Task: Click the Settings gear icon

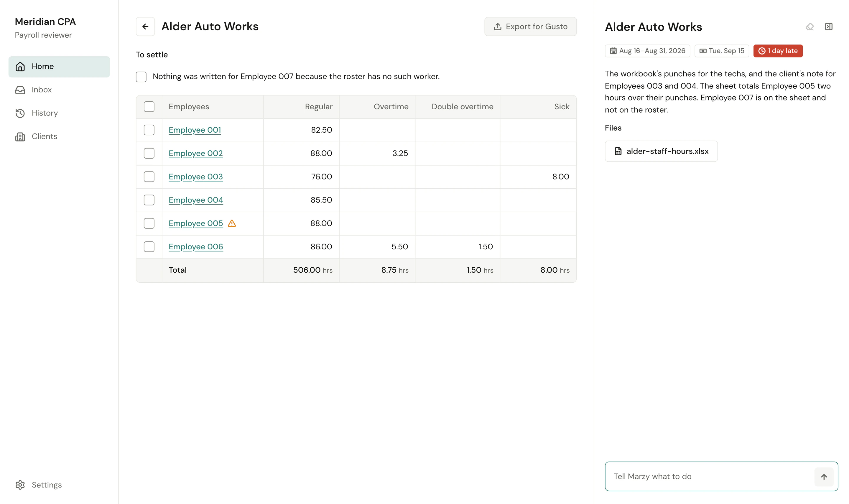Action: [20, 485]
